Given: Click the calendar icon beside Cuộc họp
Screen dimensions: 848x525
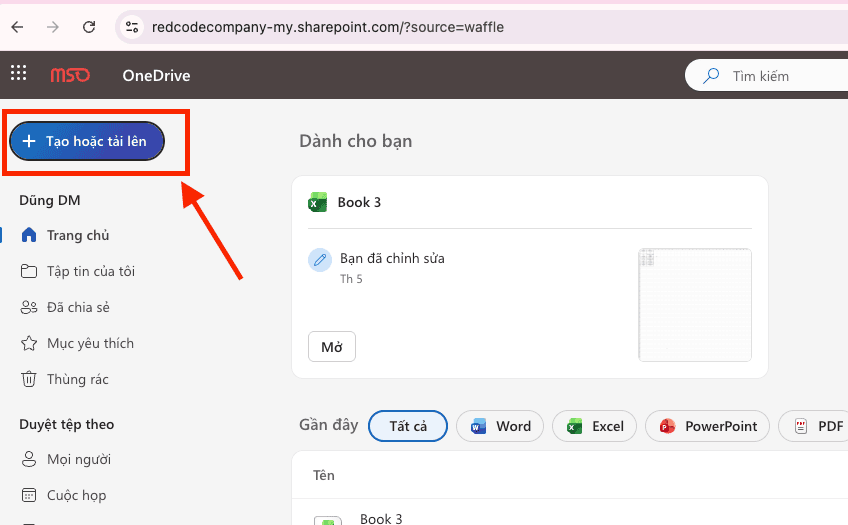Looking at the screenshot, I should tap(29, 495).
